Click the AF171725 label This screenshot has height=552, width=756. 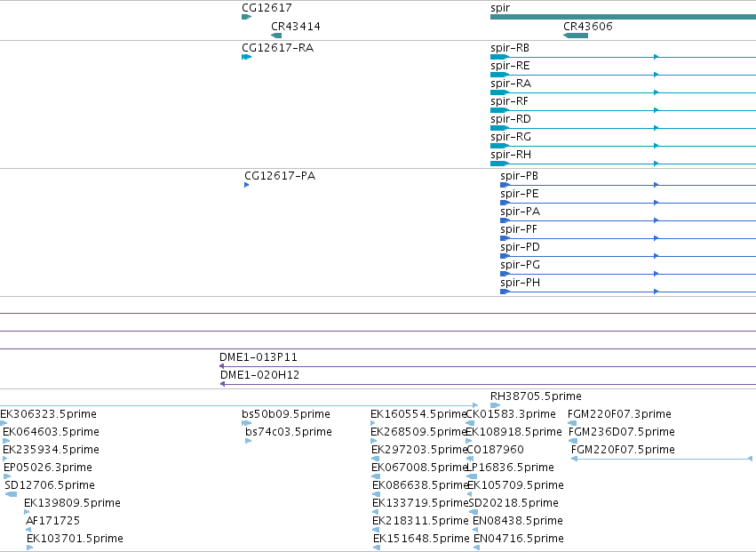pyautogui.click(x=52, y=521)
